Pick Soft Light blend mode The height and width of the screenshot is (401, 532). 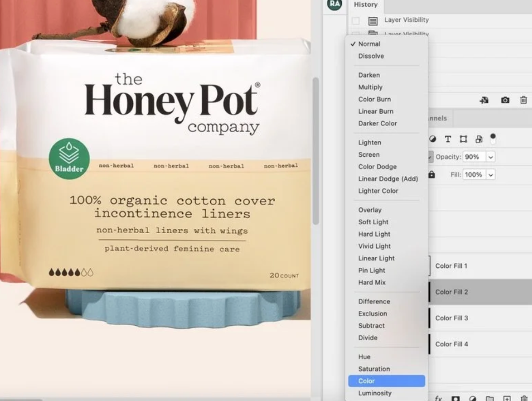[386, 222]
